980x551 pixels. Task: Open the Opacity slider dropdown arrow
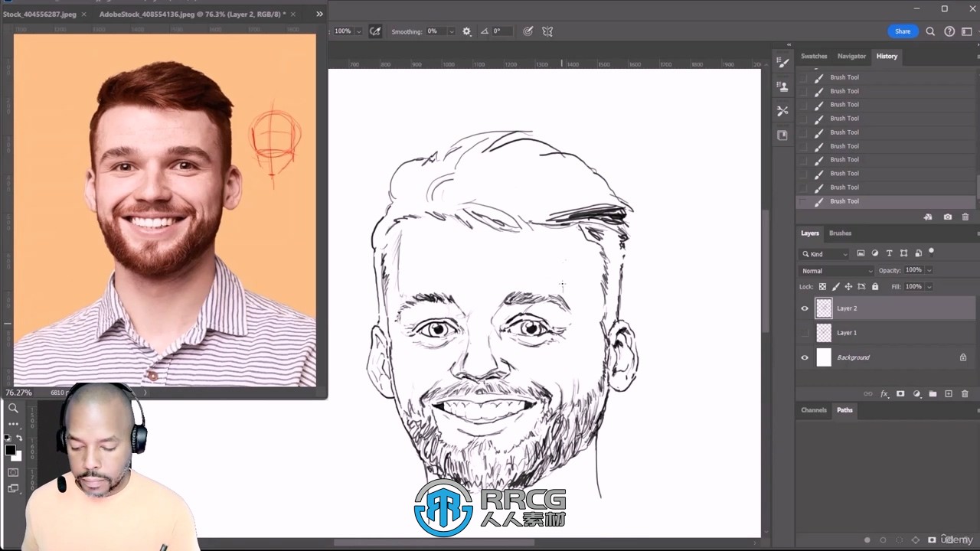929,270
